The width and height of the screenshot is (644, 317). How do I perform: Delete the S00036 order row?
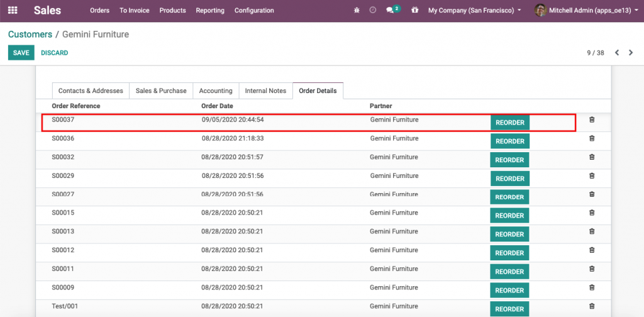[x=592, y=138]
